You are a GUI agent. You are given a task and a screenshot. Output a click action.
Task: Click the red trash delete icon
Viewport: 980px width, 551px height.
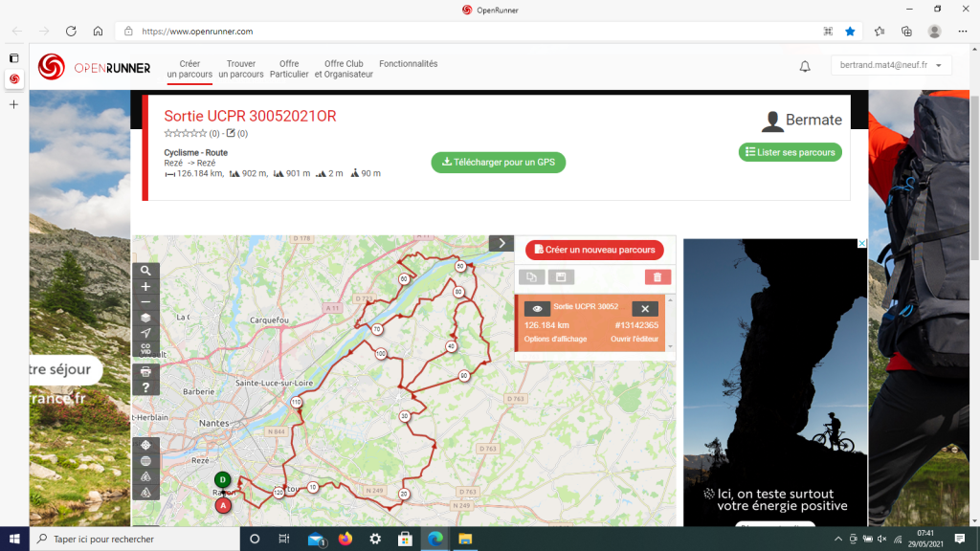pyautogui.click(x=657, y=277)
